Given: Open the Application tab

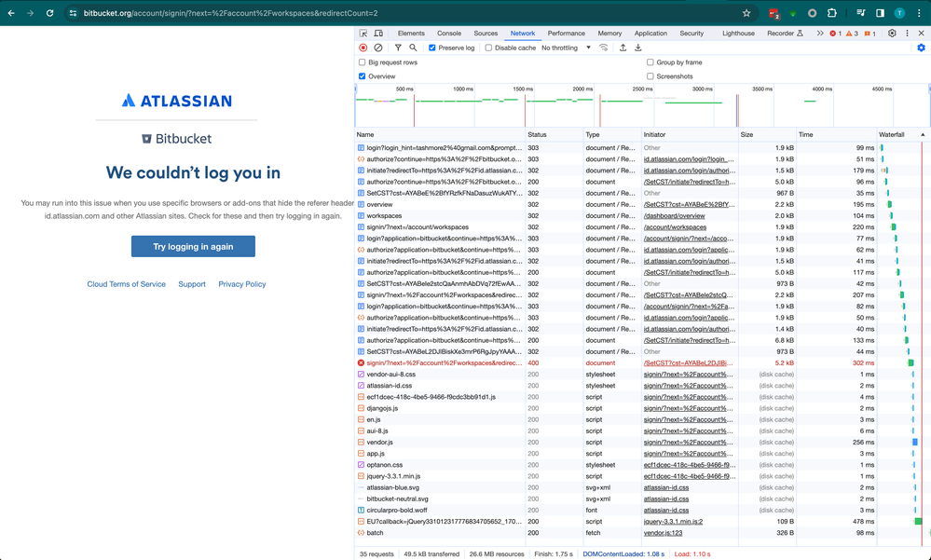Looking at the screenshot, I should tap(650, 34).
